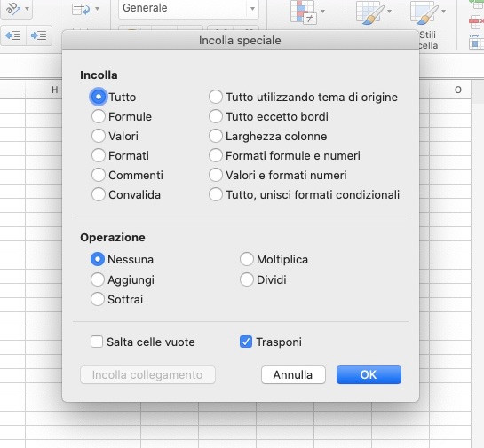Select the Formule paste option
Viewport: 484px width, 448px height.
pos(122,116)
